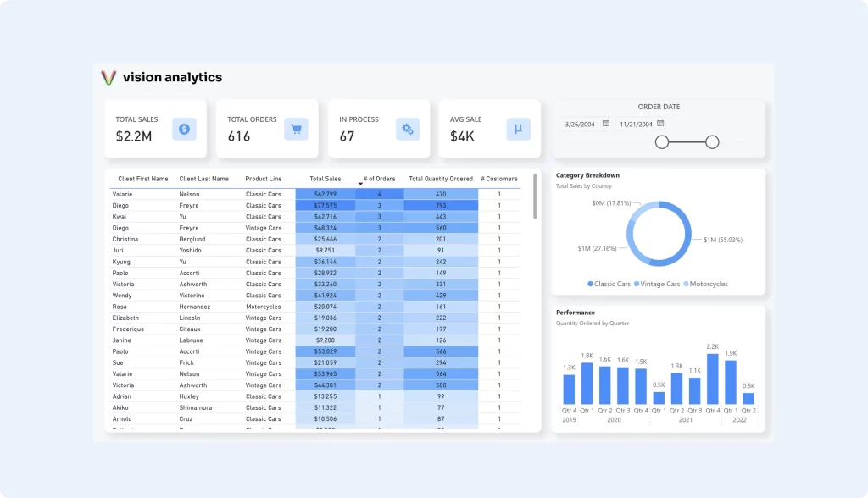The height and width of the screenshot is (498, 868).
Task: Select the Qtr 4 2021 tallest bar
Action: point(713,379)
